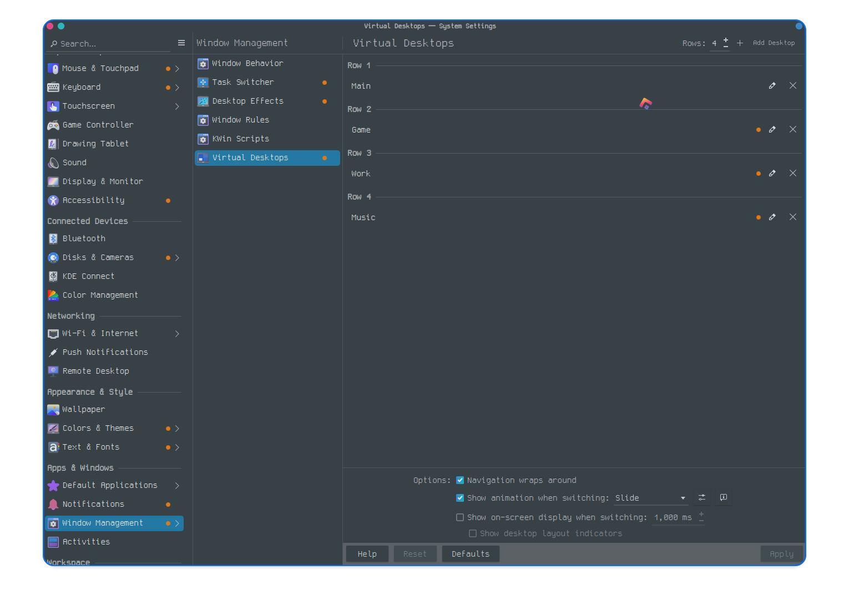This screenshot has width=849, height=616.
Task: Click the Apply button
Action: click(x=781, y=554)
